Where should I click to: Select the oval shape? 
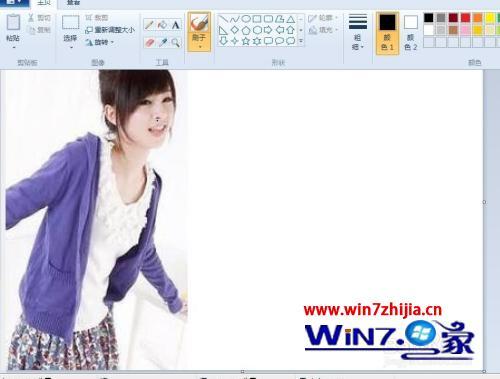[246, 19]
